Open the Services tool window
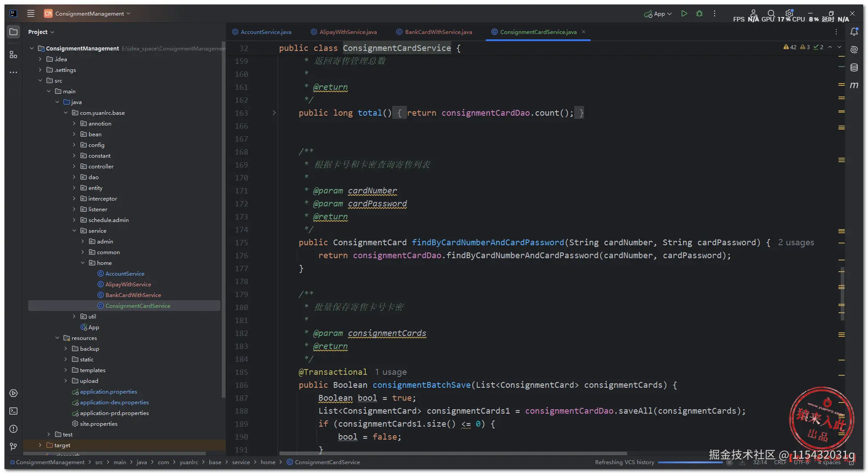Image resolution: width=868 pixels, height=474 pixels. [13, 393]
